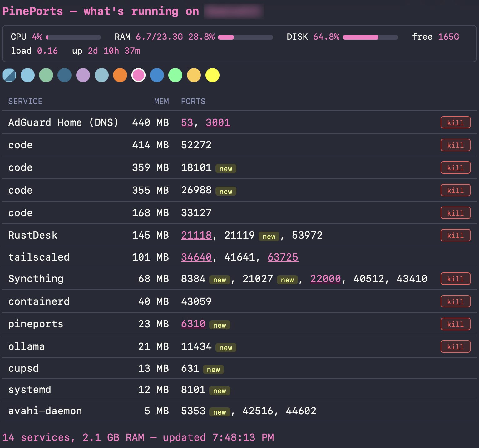Open AdGuard port 53 link
The height and width of the screenshot is (448, 479).
click(x=187, y=122)
